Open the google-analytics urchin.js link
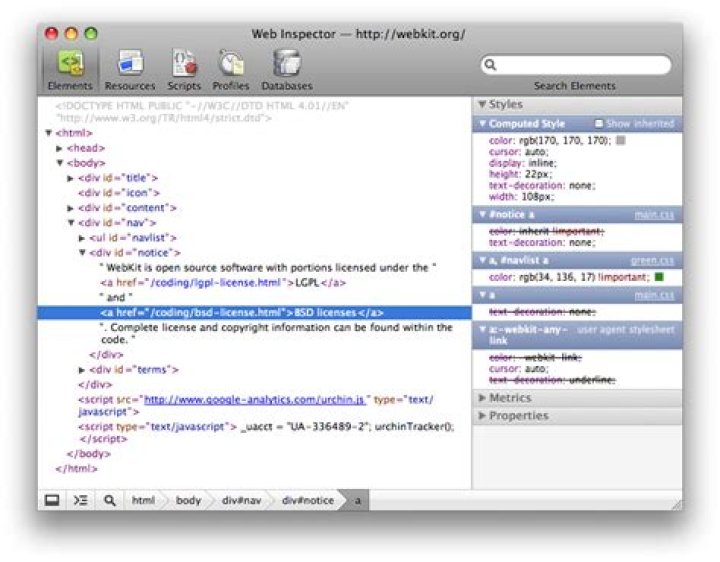 255,400
